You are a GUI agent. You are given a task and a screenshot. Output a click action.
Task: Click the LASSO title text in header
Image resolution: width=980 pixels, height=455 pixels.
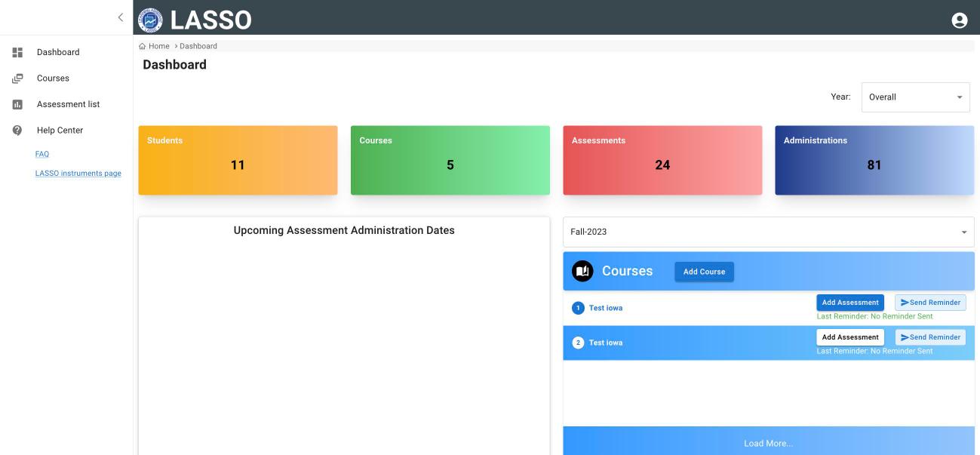(x=211, y=20)
